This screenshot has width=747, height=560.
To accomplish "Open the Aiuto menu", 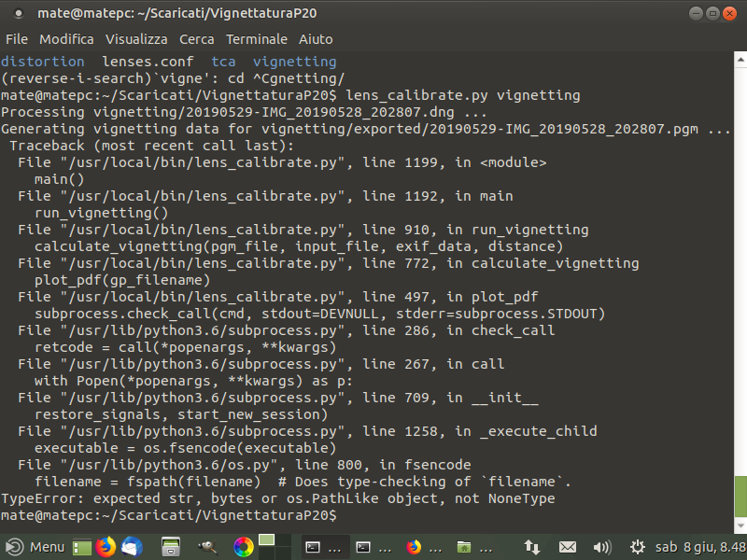I will (316, 39).
